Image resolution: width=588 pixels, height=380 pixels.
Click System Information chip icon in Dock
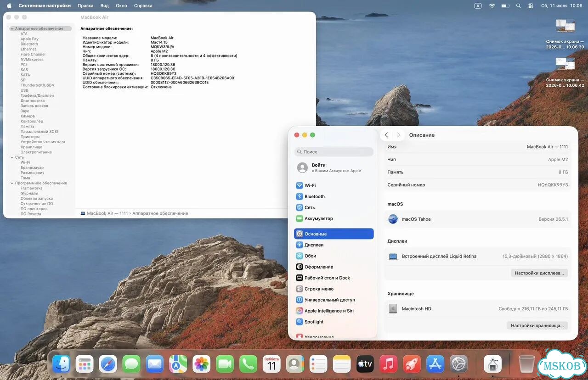tap(493, 364)
